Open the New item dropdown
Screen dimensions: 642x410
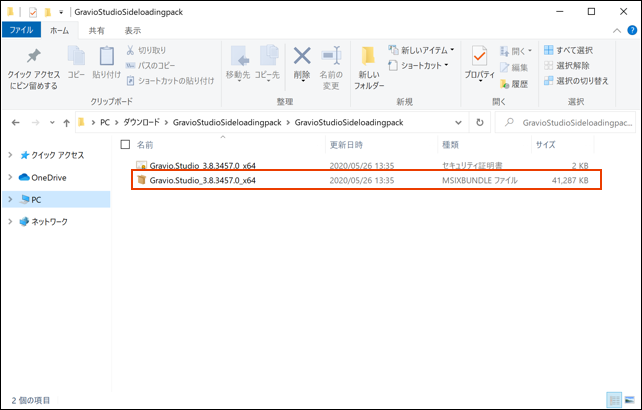point(421,50)
